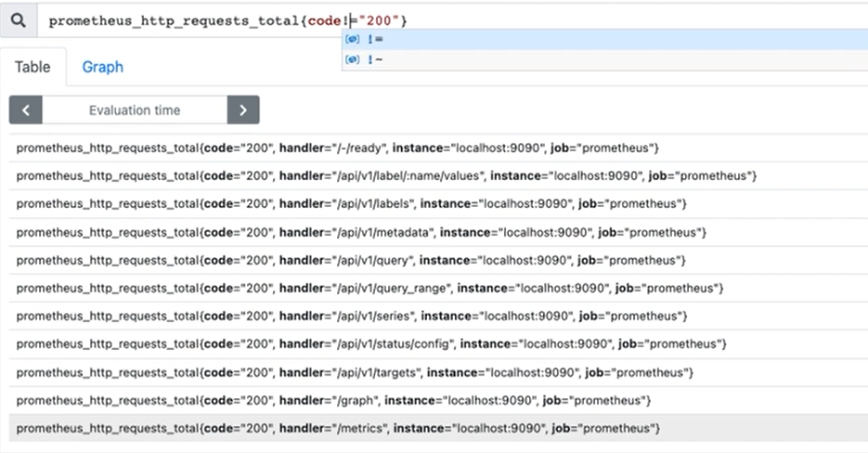Select the != autocomplete suggestion

(375, 39)
